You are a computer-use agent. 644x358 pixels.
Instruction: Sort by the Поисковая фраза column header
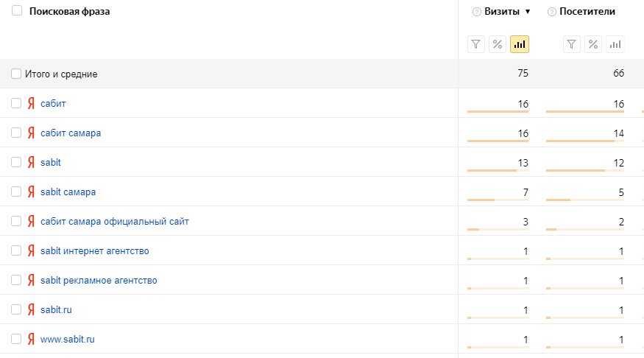point(70,11)
